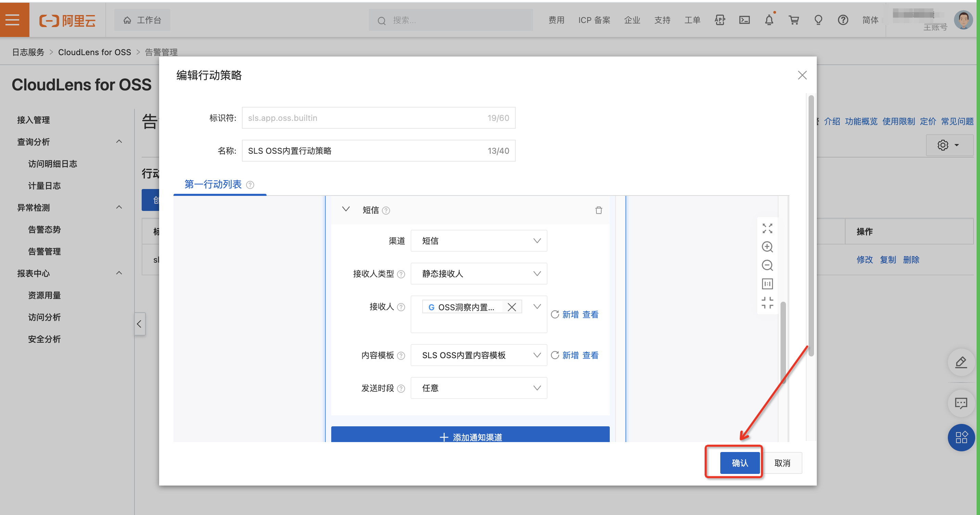This screenshot has height=515, width=980.
Task: Reset canvas to 1:1 scale icon
Action: tap(767, 284)
